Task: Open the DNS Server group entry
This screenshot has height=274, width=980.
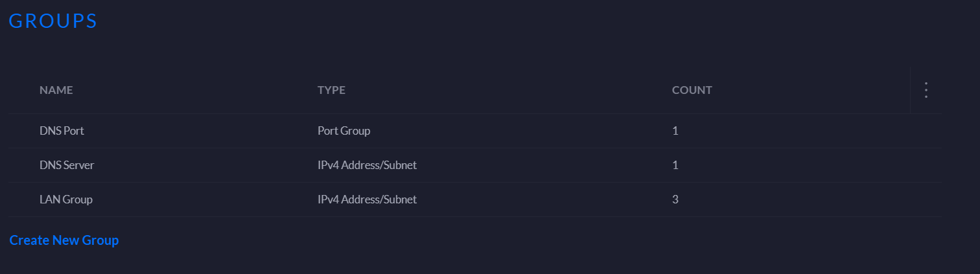Action: (67, 165)
